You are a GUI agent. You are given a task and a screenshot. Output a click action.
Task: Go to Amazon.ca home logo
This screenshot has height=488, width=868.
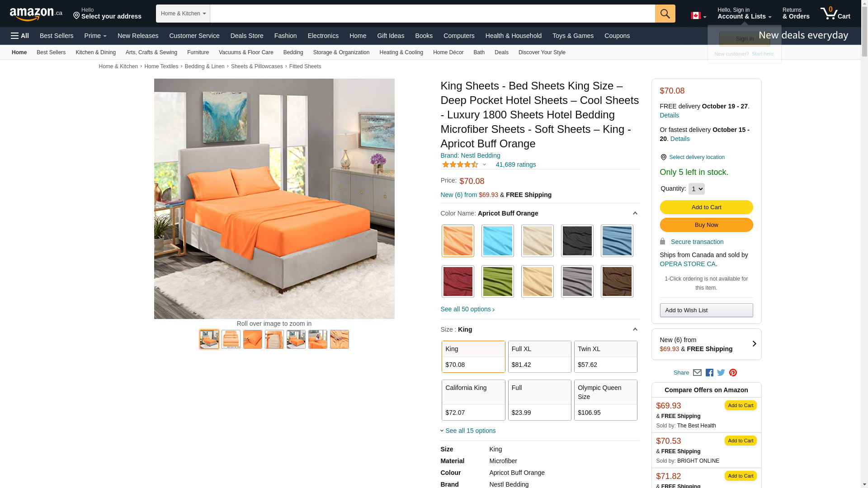pos(36,14)
